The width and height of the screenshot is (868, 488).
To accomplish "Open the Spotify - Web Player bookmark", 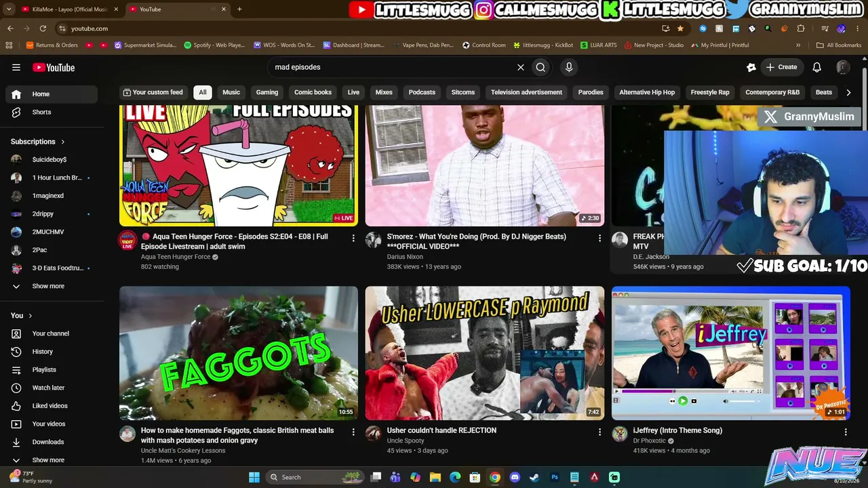I will click(214, 45).
